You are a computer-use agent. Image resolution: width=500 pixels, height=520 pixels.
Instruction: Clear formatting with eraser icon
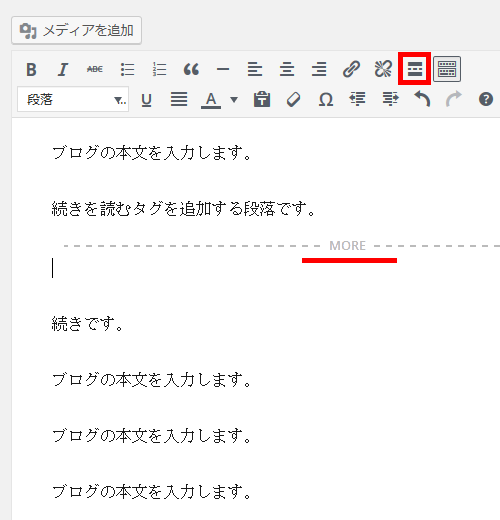click(x=294, y=99)
